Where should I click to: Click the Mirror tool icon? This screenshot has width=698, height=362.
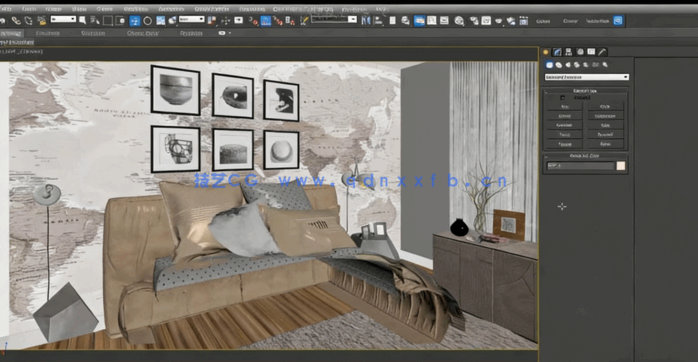(366, 20)
